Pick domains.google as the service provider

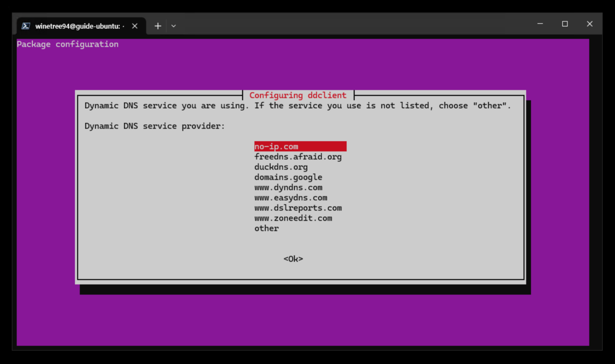[288, 177]
